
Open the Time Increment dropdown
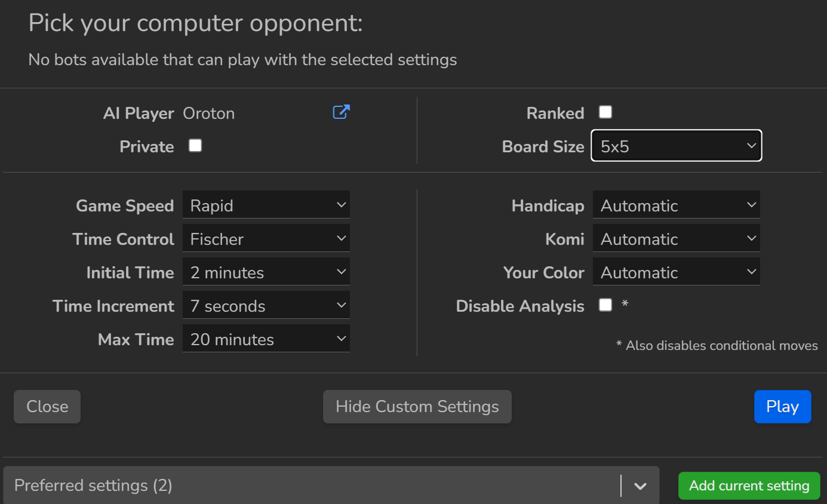click(x=266, y=306)
